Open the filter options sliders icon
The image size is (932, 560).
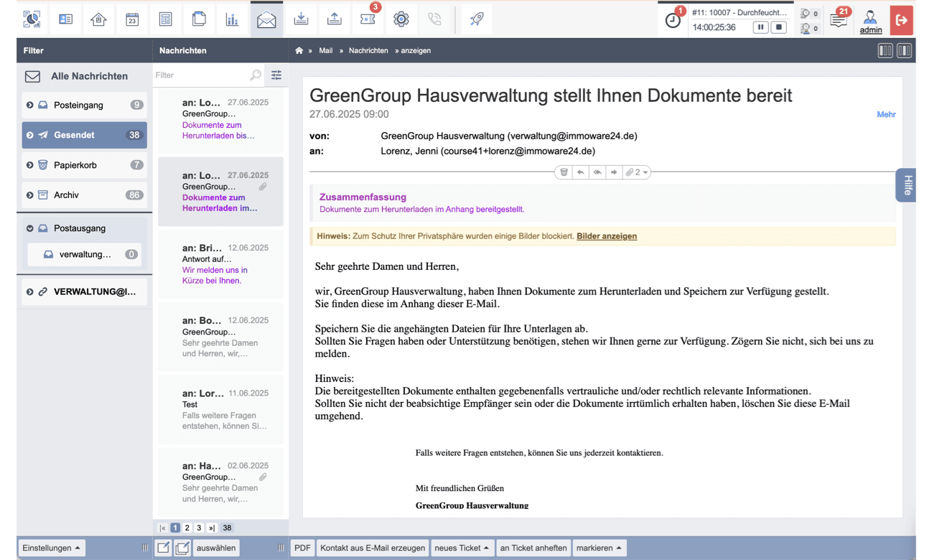click(276, 75)
